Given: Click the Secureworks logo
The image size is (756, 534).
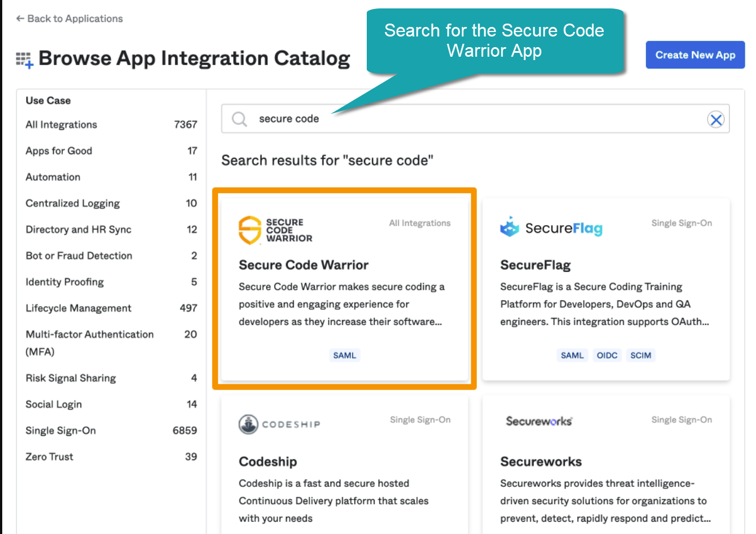Looking at the screenshot, I should click(539, 421).
